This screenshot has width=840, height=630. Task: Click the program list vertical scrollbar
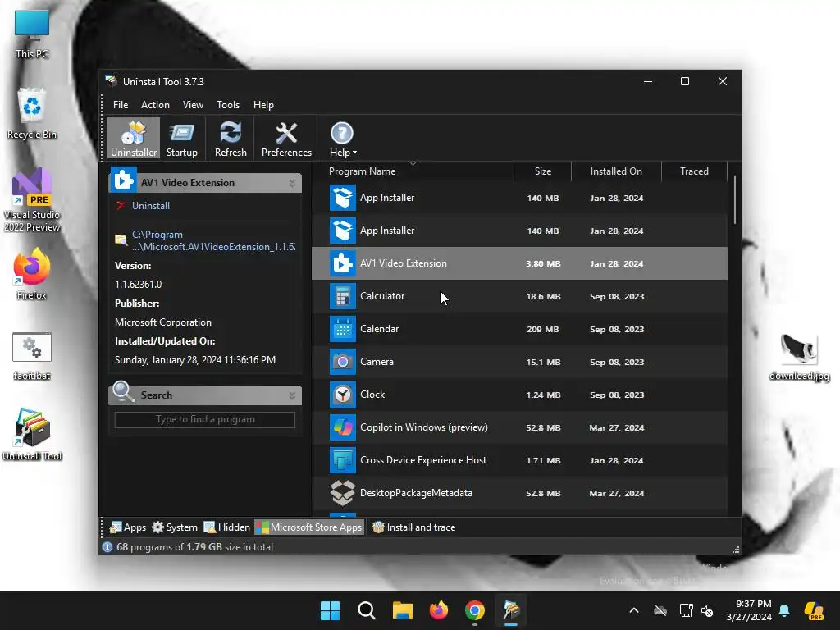pos(734,199)
